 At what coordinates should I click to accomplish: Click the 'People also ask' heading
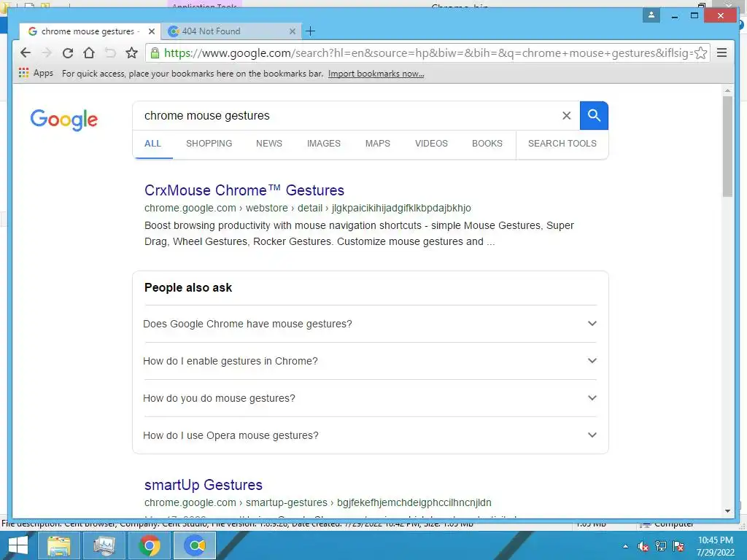pyautogui.click(x=188, y=287)
